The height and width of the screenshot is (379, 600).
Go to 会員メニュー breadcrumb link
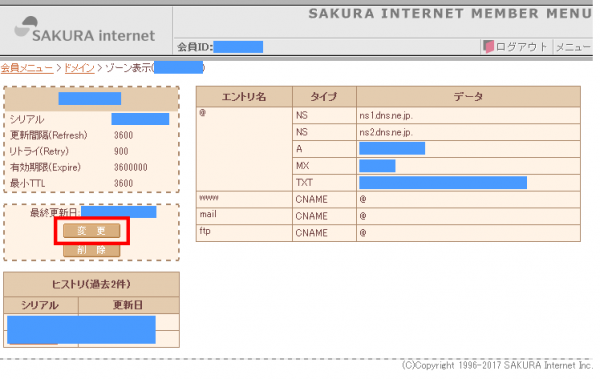tap(27, 68)
